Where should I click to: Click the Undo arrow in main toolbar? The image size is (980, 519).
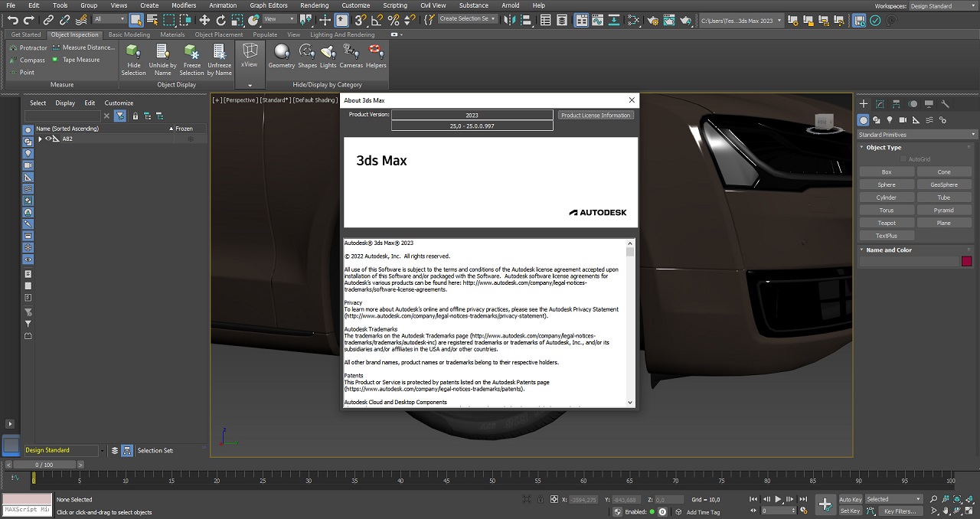[13, 21]
